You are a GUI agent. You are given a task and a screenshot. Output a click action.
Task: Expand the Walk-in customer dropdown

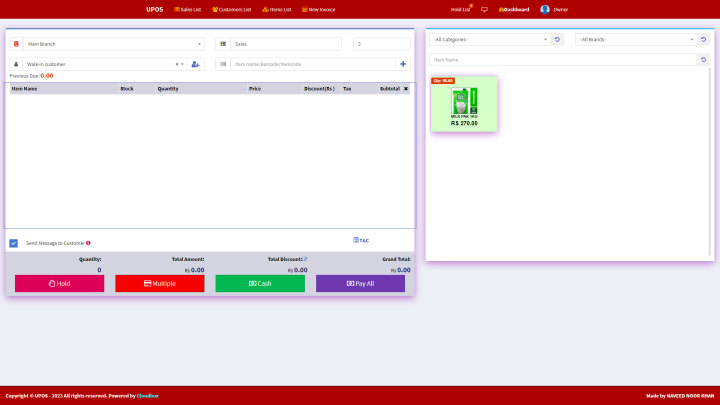click(105, 64)
